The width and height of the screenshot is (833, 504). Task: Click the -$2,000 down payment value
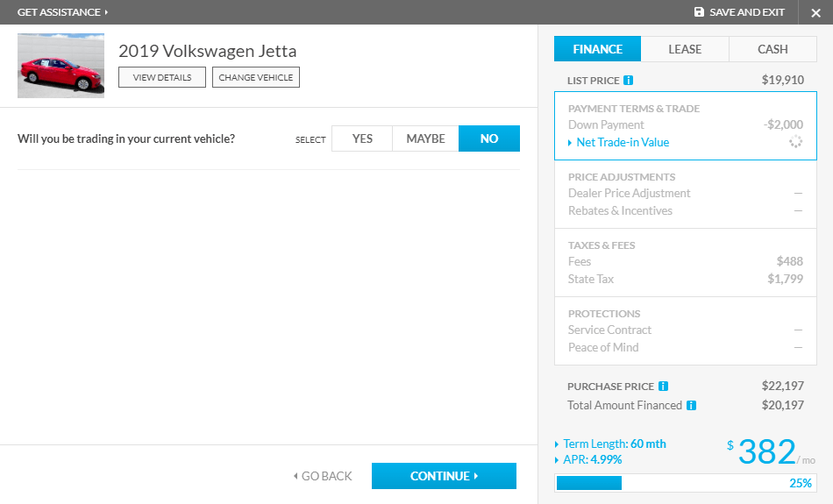point(783,124)
